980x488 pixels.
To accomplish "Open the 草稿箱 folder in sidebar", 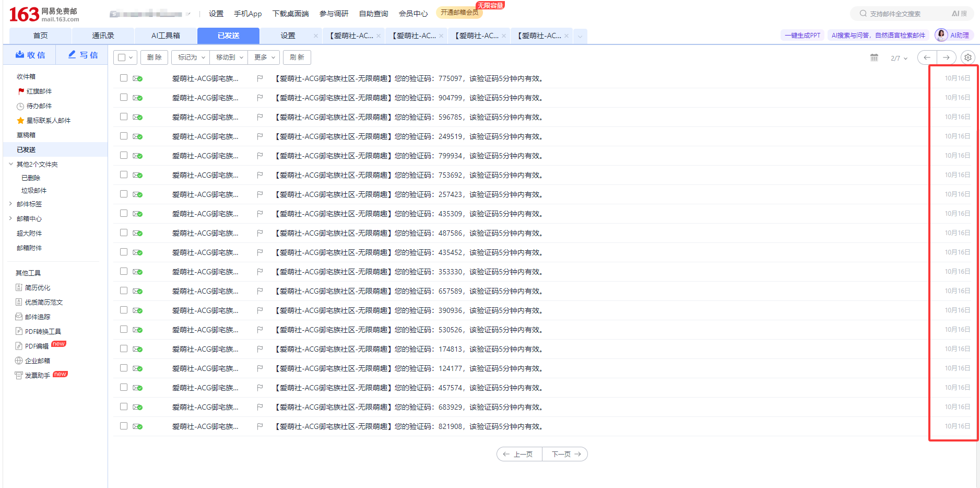I will tap(26, 135).
